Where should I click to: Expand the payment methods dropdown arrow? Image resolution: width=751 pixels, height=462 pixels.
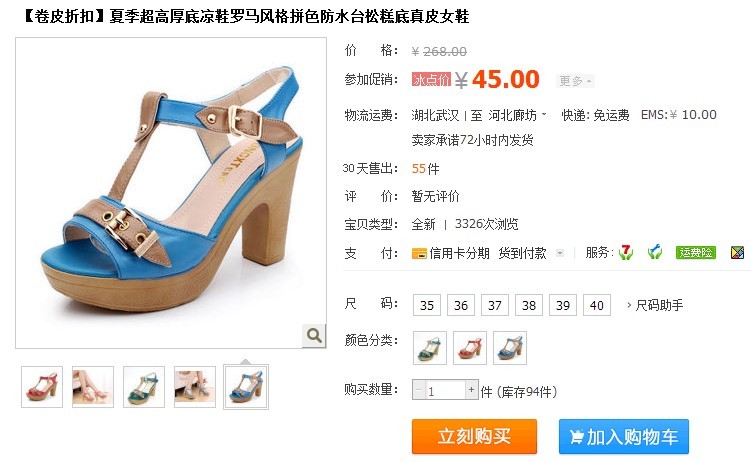[x=559, y=253]
